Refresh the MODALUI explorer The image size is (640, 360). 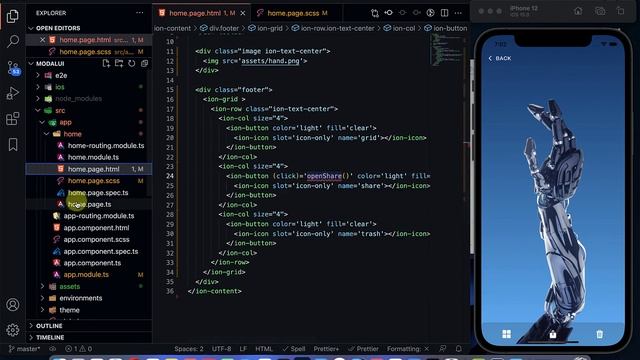[x=131, y=64]
